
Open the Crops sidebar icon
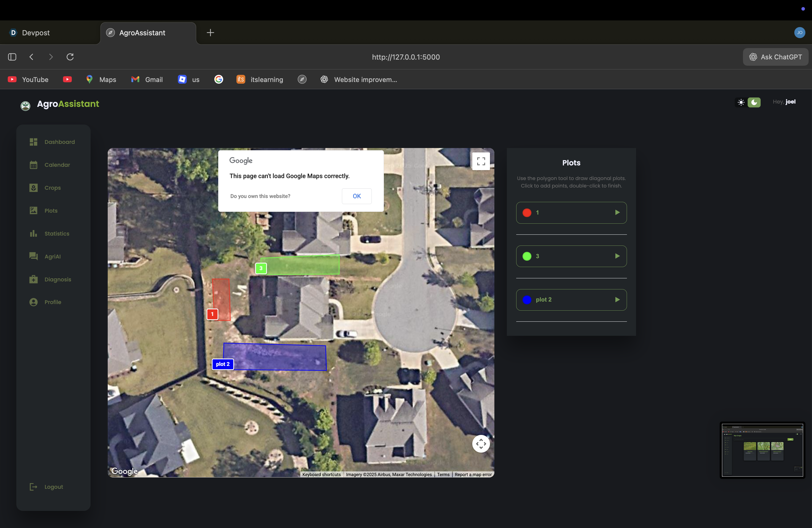click(x=33, y=188)
